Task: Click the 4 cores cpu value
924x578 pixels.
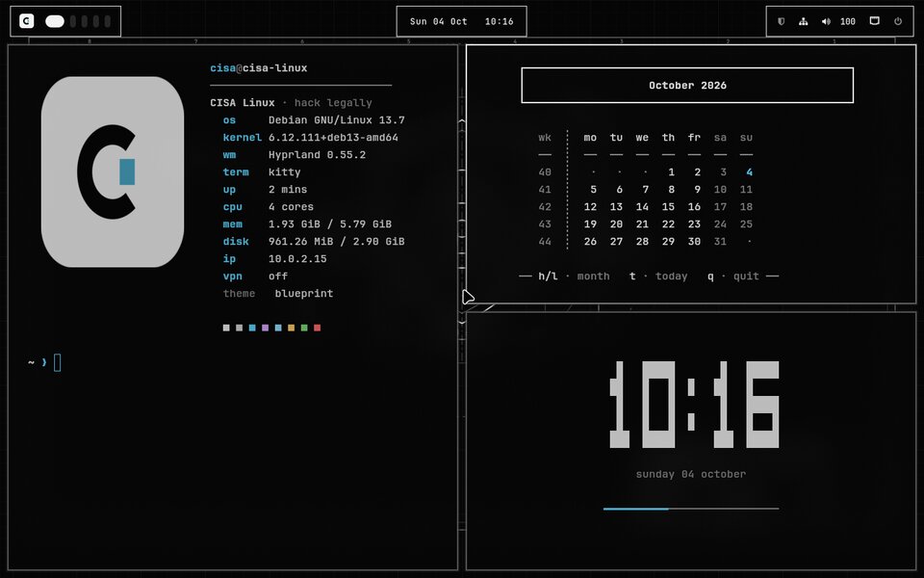Action: pyautogui.click(x=291, y=207)
